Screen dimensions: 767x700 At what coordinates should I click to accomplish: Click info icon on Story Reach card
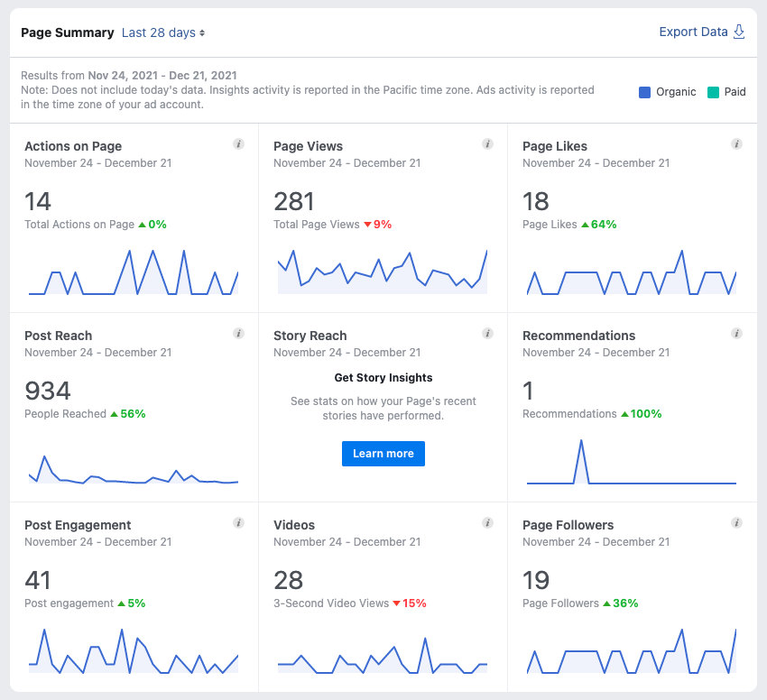click(x=487, y=333)
